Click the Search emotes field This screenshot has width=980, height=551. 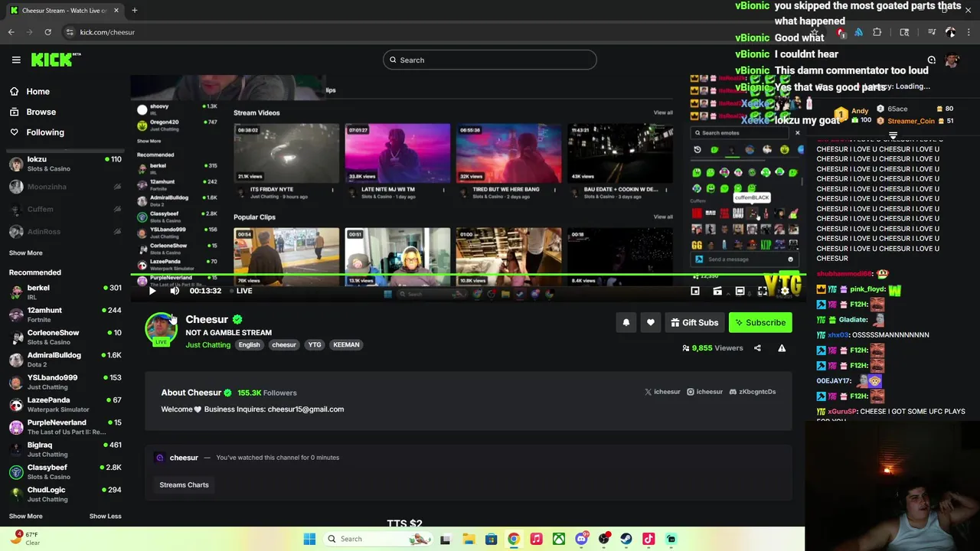coord(740,133)
